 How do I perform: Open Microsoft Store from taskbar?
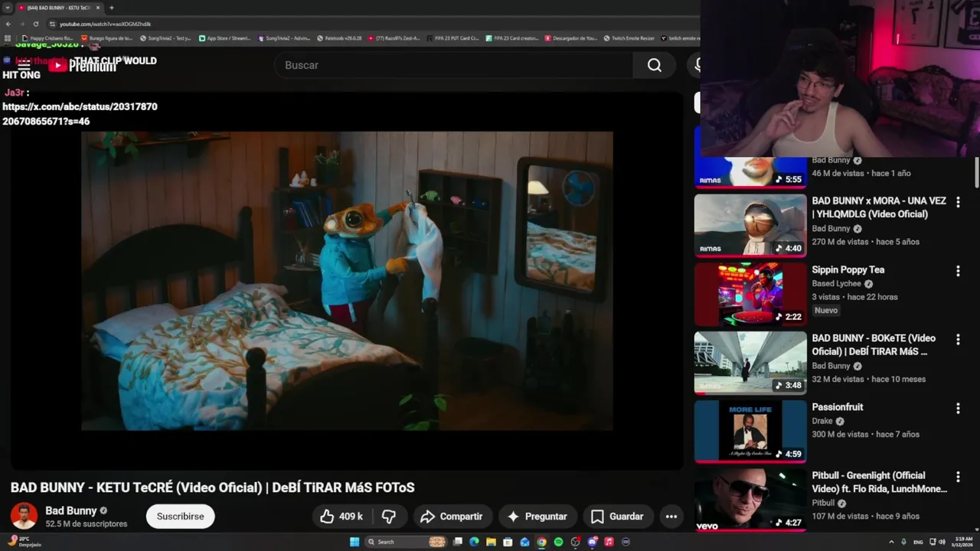coord(508,542)
